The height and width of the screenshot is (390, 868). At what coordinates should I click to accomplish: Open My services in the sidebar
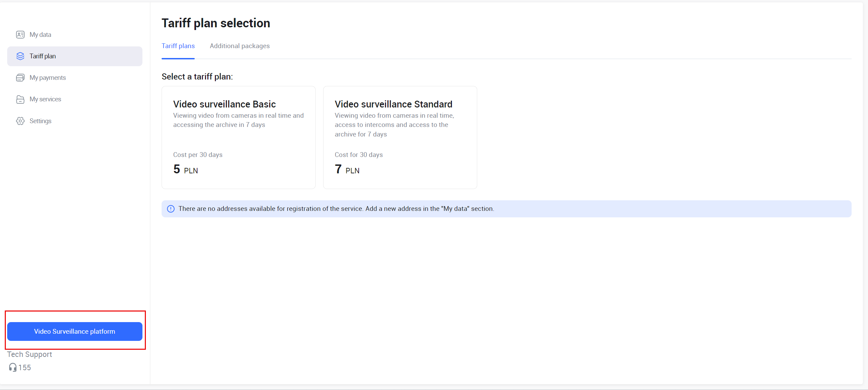(x=45, y=99)
